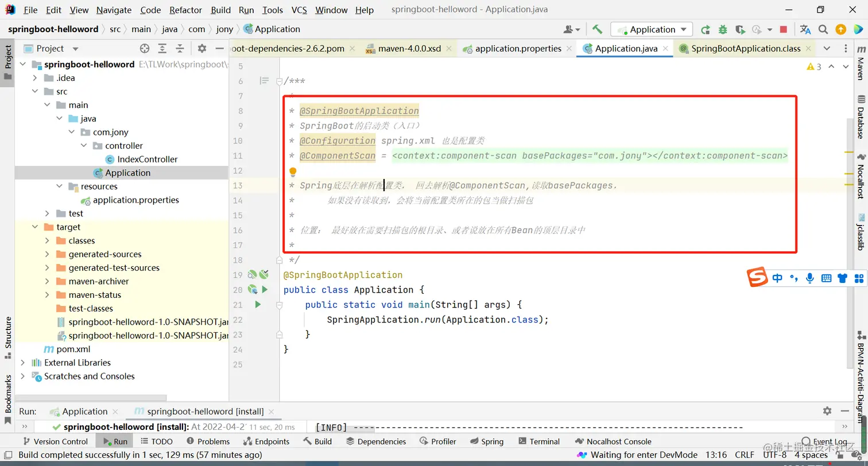Open the Problems tool window
The image size is (868, 466).
208,441
